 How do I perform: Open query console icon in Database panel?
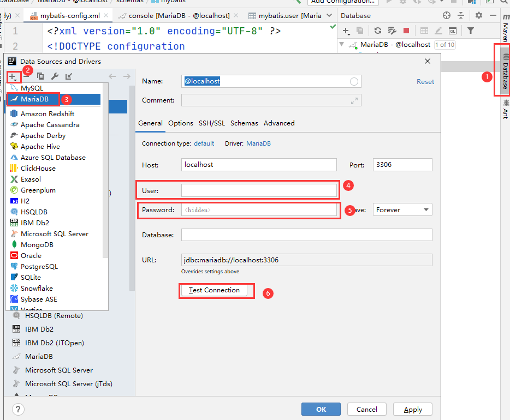pos(453,31)
